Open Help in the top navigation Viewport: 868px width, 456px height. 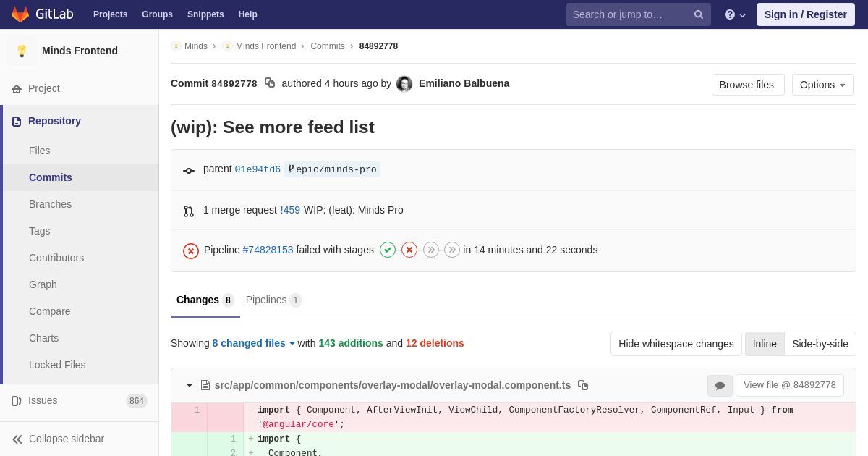pyautogui.click(x=248, y=14)
